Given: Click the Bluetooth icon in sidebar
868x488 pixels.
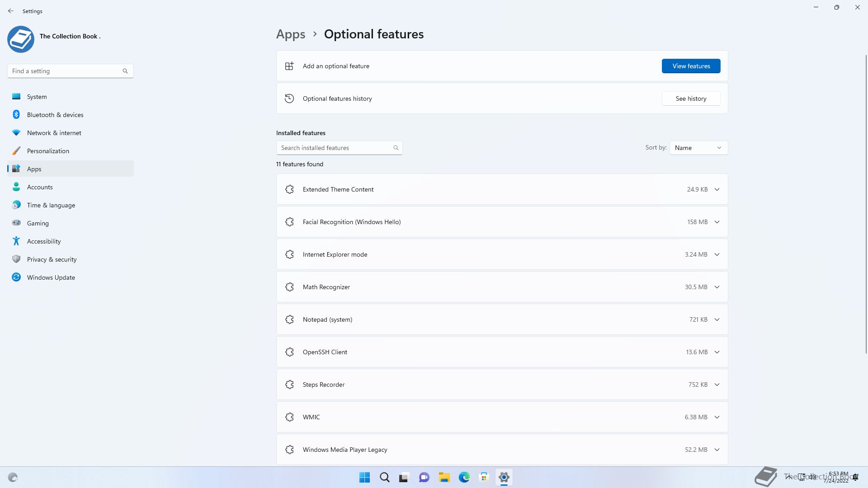Looking at the screenshot, I should pos(16,114).
